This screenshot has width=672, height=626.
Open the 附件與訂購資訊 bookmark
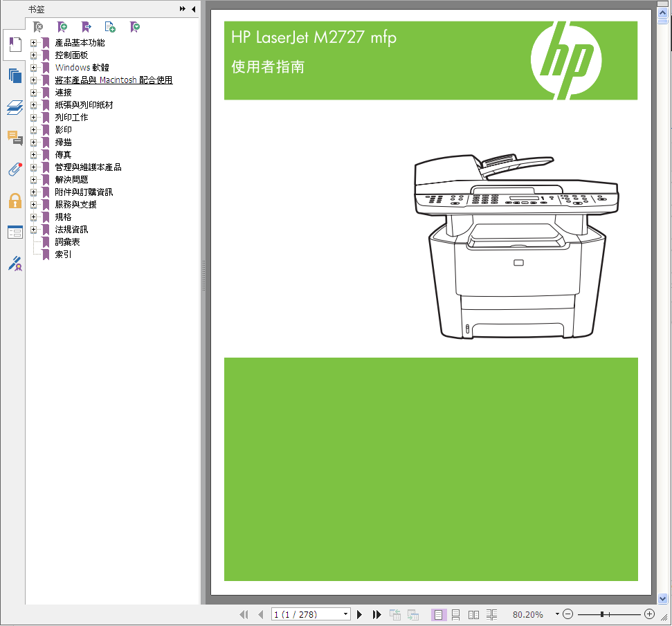(84, 192)
